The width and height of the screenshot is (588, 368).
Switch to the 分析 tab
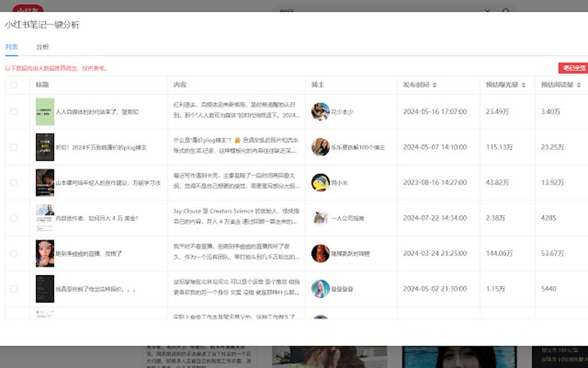click(43, 47)
